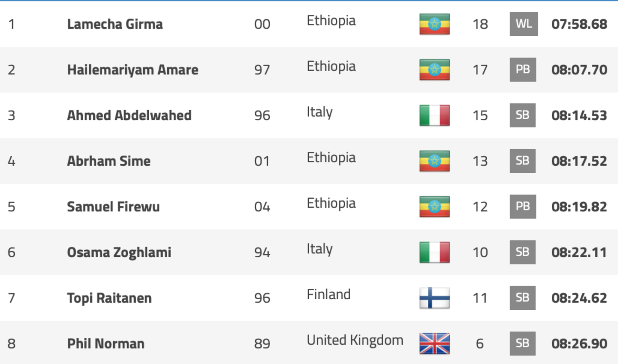
Task: Select Samuel Firewu name
Action: (113, 207)
